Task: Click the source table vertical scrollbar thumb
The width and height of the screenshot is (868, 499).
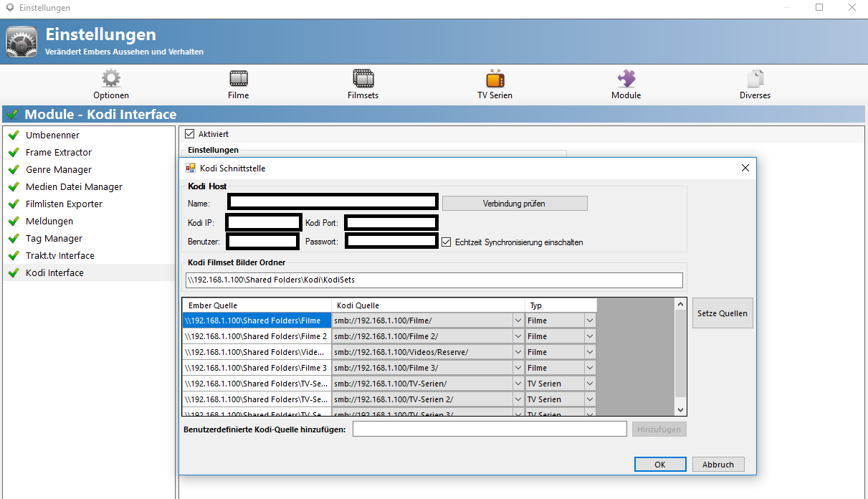Action: 681,354
